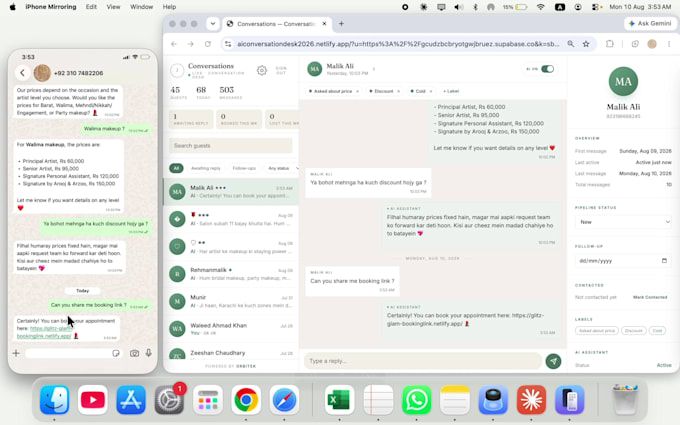Image resolution: width=680 pixels, height=425 pixels.
Task: Open calendar picker in Follow-up field
Action: point(664,261)
